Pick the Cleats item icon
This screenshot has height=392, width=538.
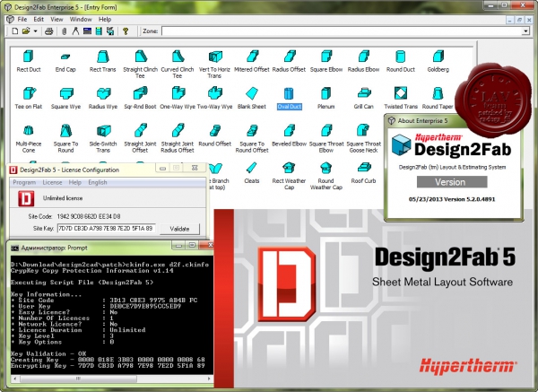coord(252,168)
